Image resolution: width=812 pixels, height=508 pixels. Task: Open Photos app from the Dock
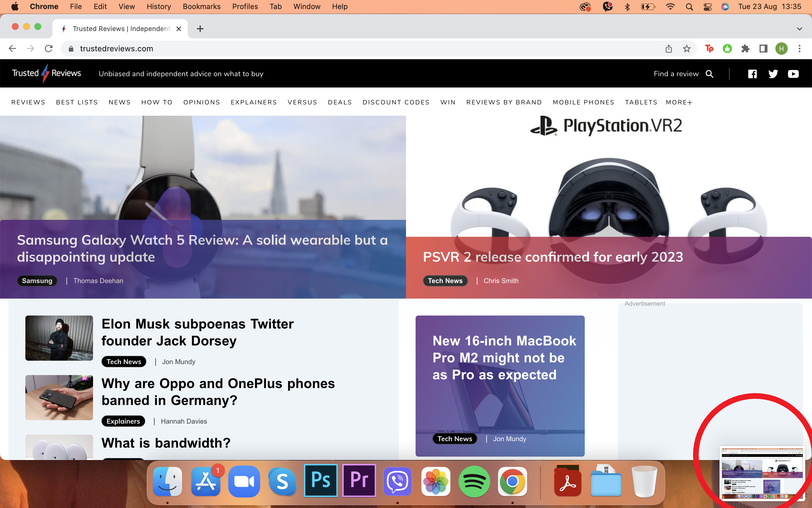click(x=436, y=481)
